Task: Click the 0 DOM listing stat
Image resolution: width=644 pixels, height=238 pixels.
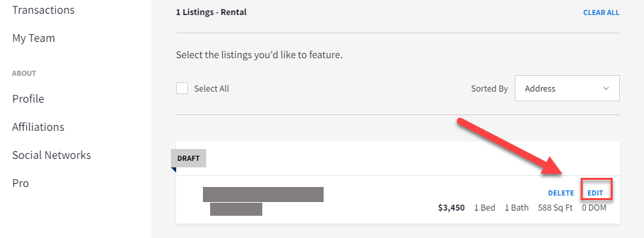Action: tap(594, 208)
